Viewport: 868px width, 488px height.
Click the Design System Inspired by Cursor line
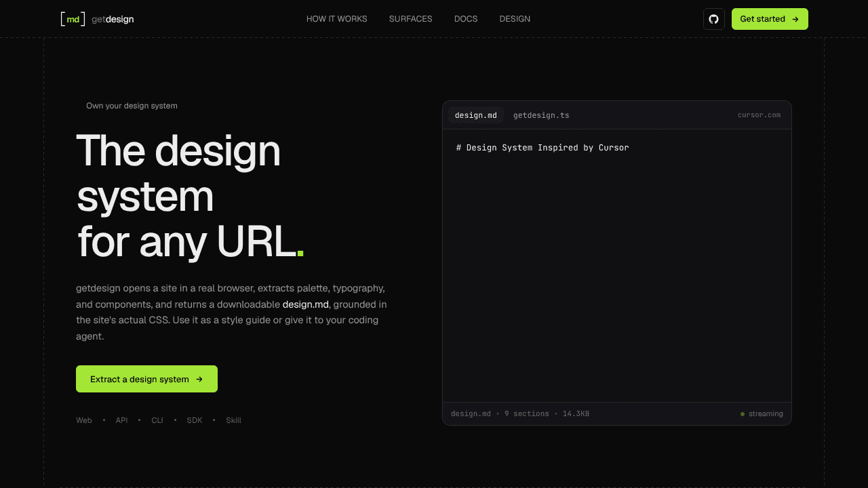(x=542, y=148)
